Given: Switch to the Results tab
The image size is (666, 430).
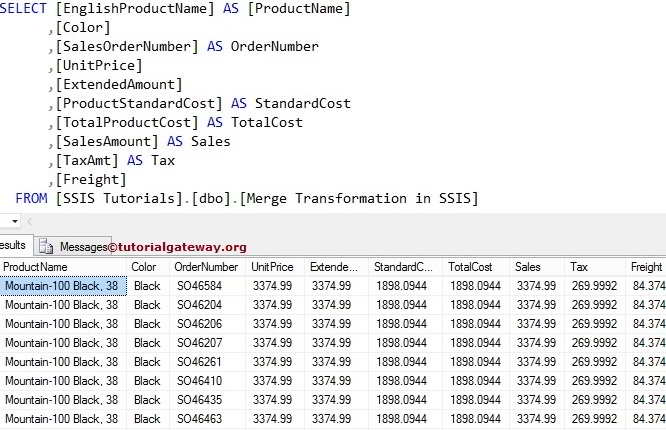Looking at the screenshot, I should 12,246.
